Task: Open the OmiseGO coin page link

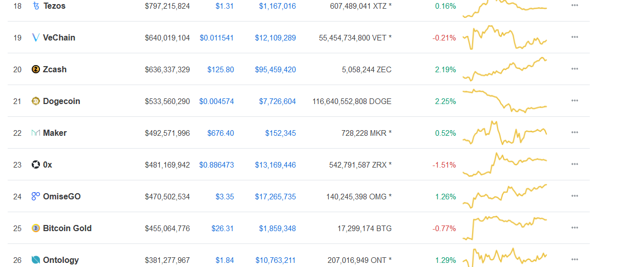Action: (62, 196)
